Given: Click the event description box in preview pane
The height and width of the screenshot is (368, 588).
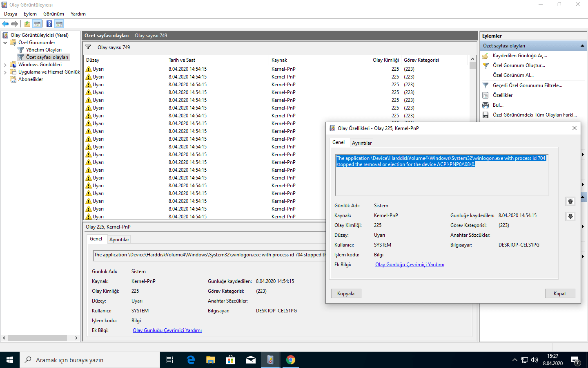Looking at the screenshot, I should [x=209, y=256].
